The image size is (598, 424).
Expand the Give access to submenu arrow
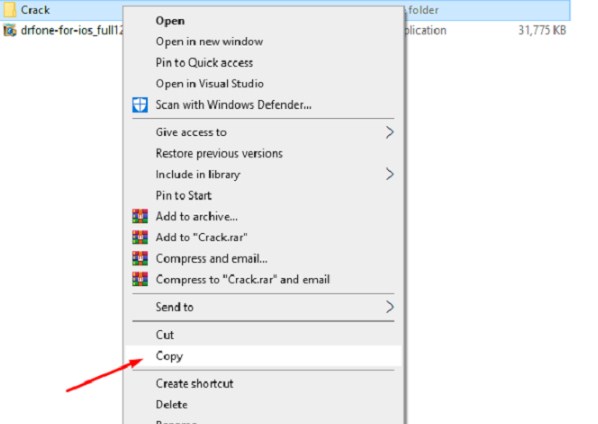(389, 132)
